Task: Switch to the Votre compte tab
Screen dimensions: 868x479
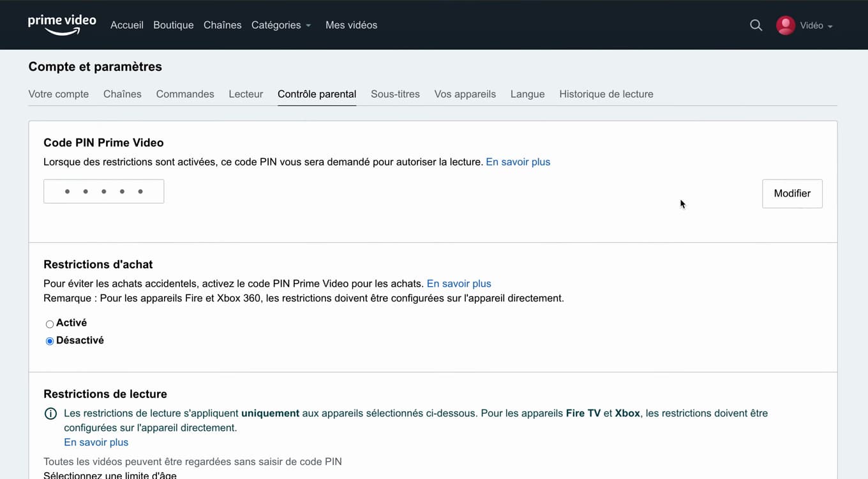Action: (59, 94)
